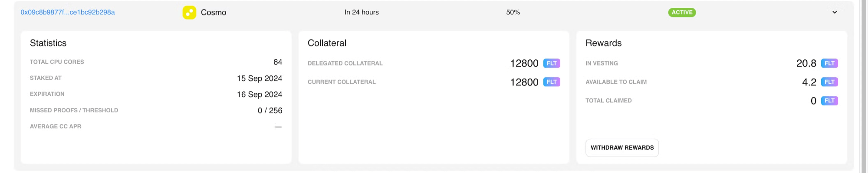This screenshot has height=173, width=868.
Task: Click the Withdraw Rewards button
Action: pos(622,148)
